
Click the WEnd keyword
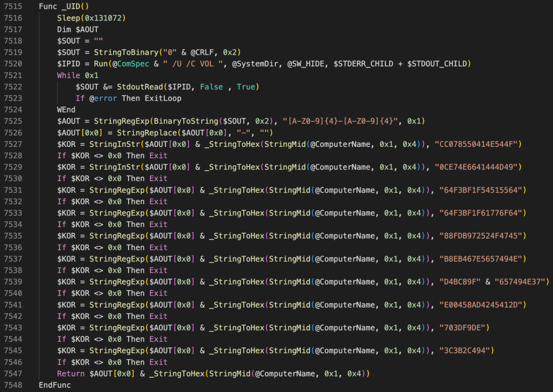[66, 110]
